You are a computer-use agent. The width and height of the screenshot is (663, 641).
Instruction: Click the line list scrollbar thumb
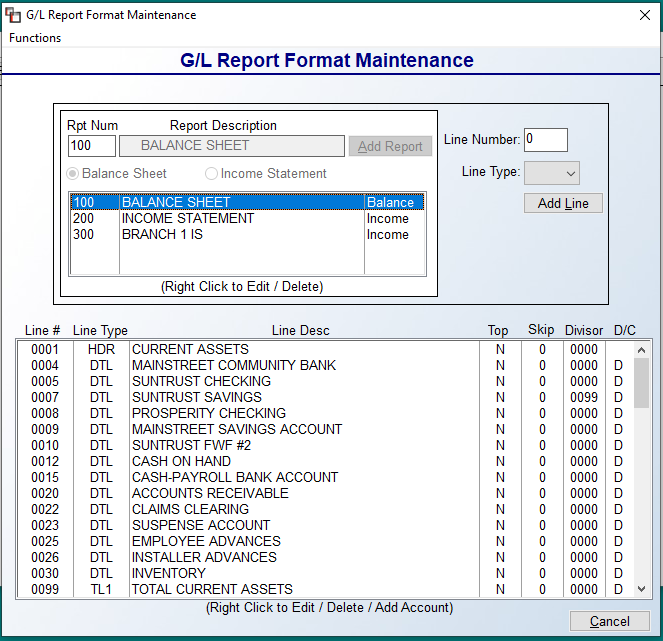641,383
